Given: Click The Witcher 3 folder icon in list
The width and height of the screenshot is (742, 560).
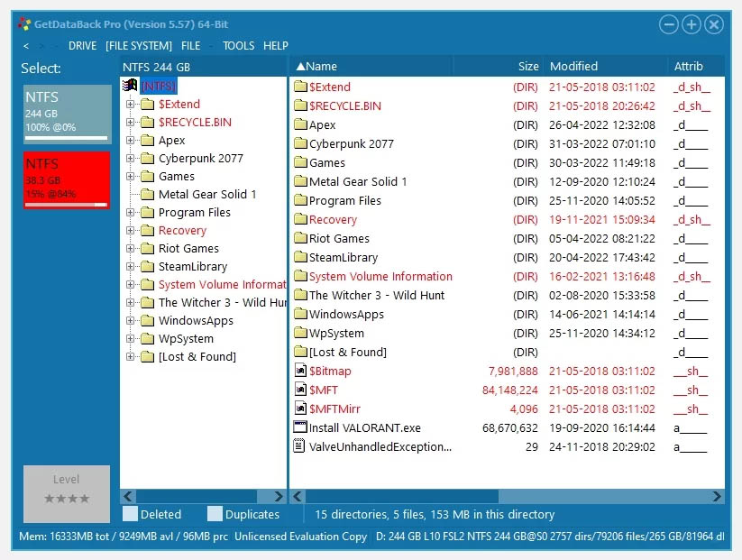Looking at the screenshot, I should [300, 295].
